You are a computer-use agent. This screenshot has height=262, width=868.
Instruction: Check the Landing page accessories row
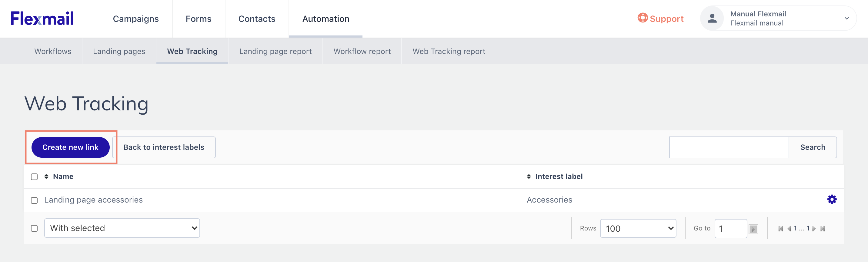click(34, 200)
